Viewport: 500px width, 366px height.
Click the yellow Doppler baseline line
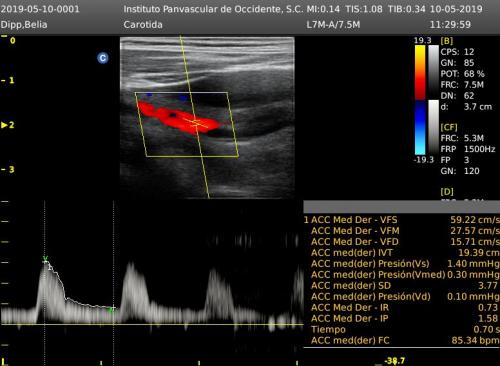[152, 324]
